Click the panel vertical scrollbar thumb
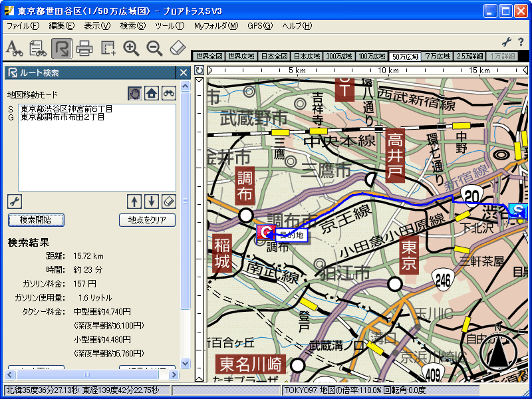Viewport: 532px width, 399px height. (x=185, y=201)
